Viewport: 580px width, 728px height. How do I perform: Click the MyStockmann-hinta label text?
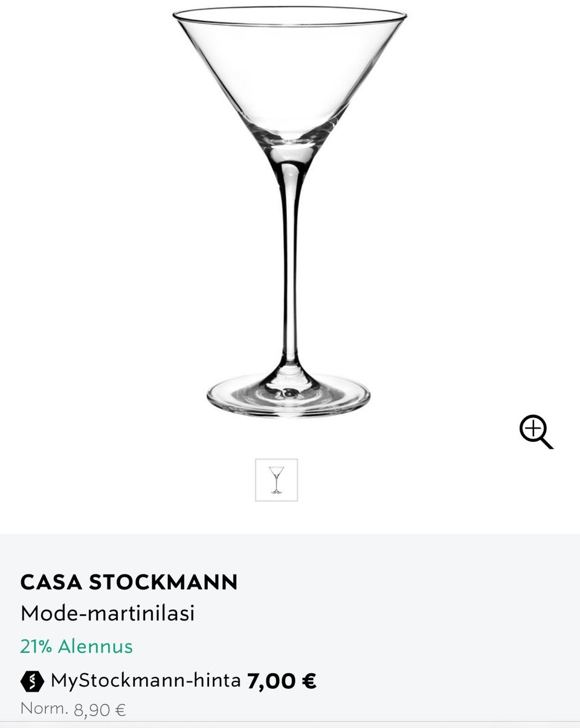pos(146,681)
